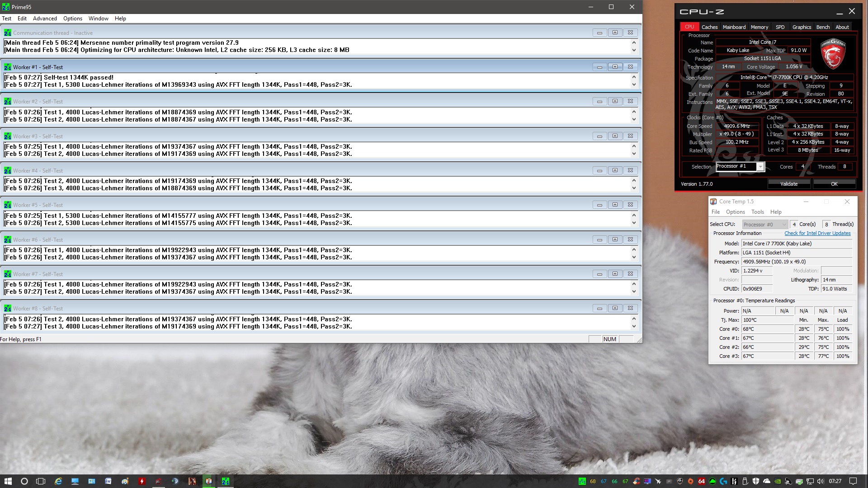Minimize the Worker #5 Self-Test window
868x488 pixels.
pos(599,205)
